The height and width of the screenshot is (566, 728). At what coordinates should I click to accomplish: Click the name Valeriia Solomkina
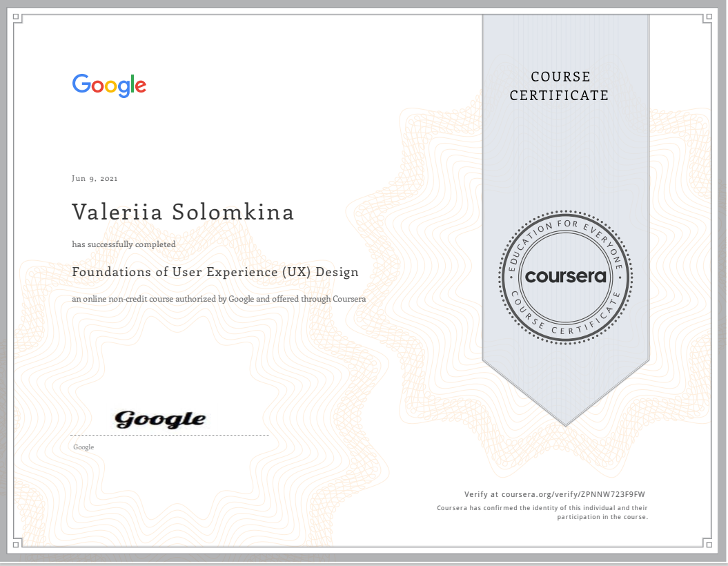(183, 212)
